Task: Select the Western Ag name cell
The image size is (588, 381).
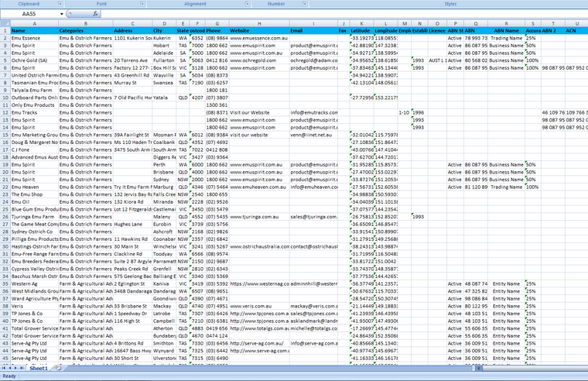Action: (x=35, y=283)
